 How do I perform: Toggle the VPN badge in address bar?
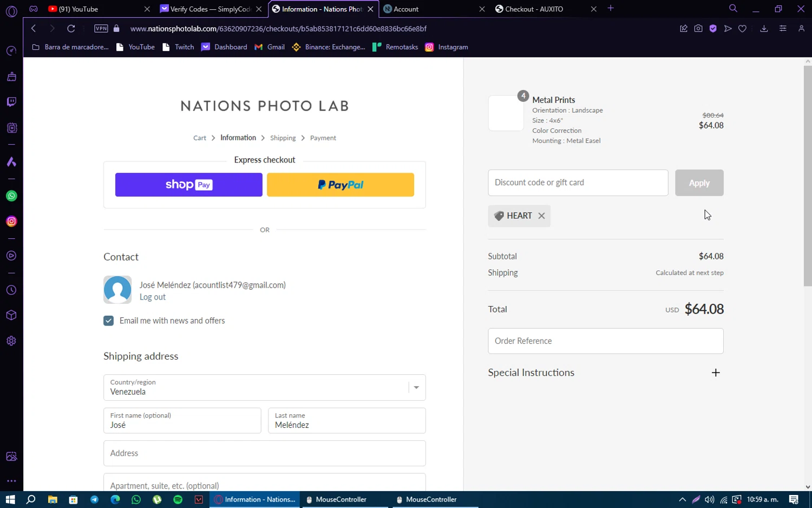tap(101, 29)
